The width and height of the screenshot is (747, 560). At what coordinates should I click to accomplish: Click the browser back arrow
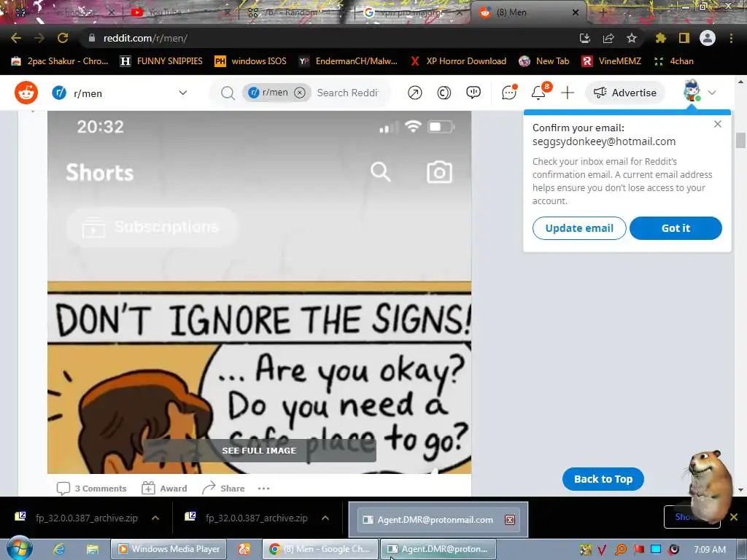point(16,38)
